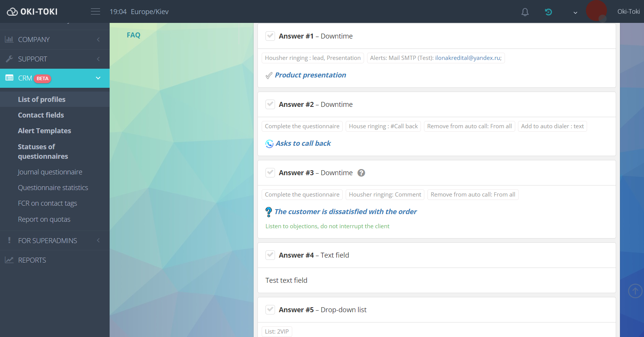
Task: Click the scroll-to-top arrow circle
Action: click(x=635, y=291)
